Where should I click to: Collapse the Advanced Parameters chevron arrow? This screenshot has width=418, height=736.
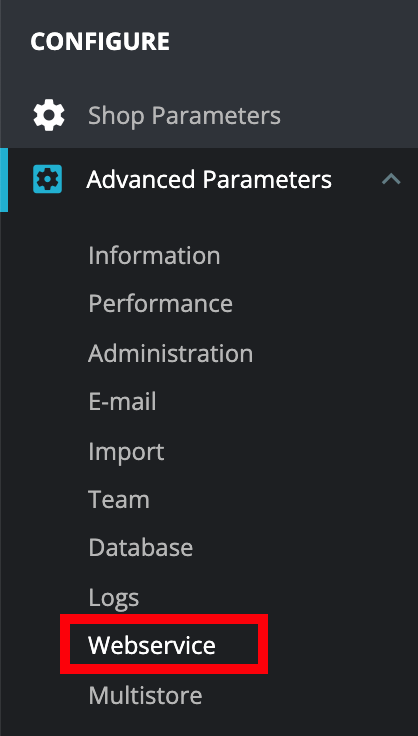coord(391,179)
